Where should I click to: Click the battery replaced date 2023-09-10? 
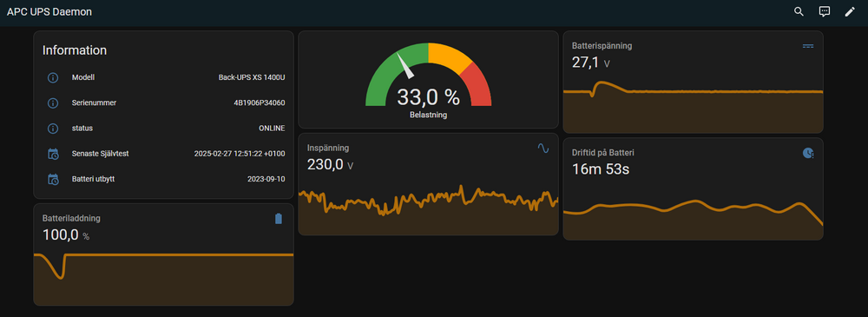pyautogui.click(x=266, y=180)
